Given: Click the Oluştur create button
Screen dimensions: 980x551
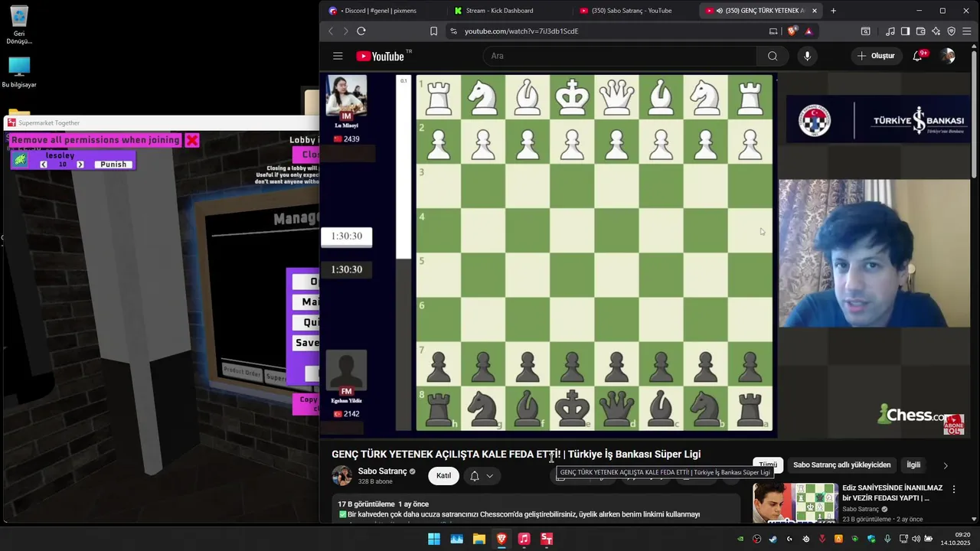Looking at the screenshot, I should point(875,56).
